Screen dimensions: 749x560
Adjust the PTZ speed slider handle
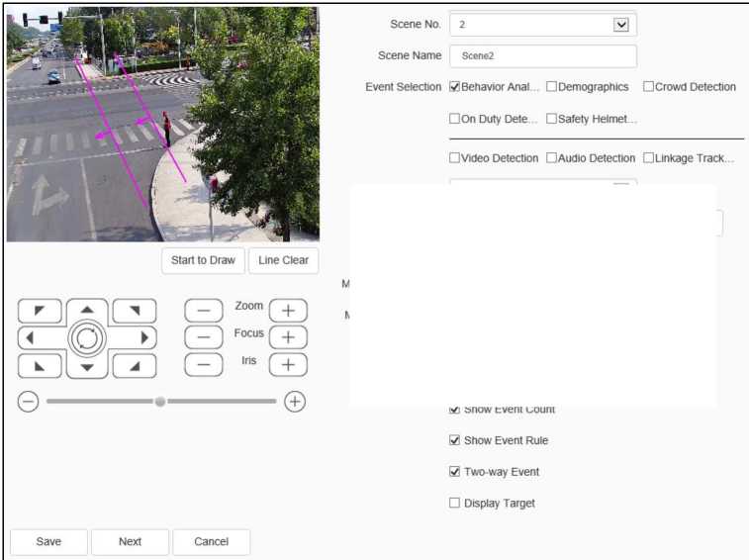point(160,402)
